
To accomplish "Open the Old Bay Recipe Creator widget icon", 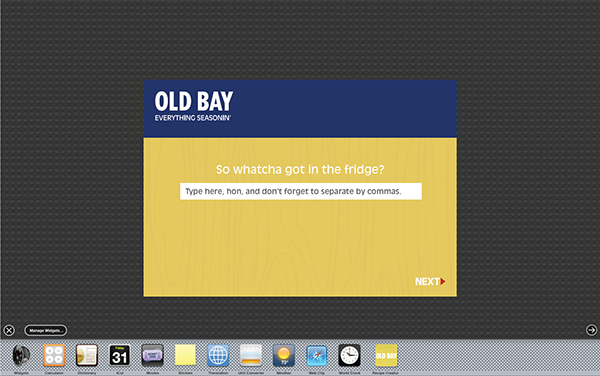I will coord(386,355).
